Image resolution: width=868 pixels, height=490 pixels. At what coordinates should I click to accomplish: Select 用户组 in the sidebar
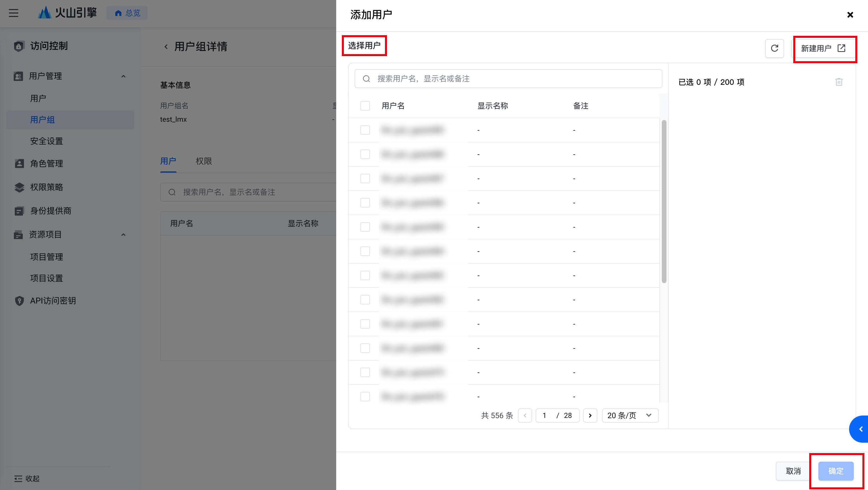point(70,120)
